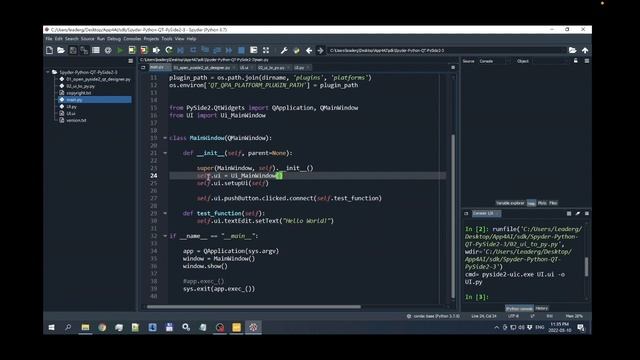640x360 pixels.
Task: Open the Debug menu
Action: 114,39
